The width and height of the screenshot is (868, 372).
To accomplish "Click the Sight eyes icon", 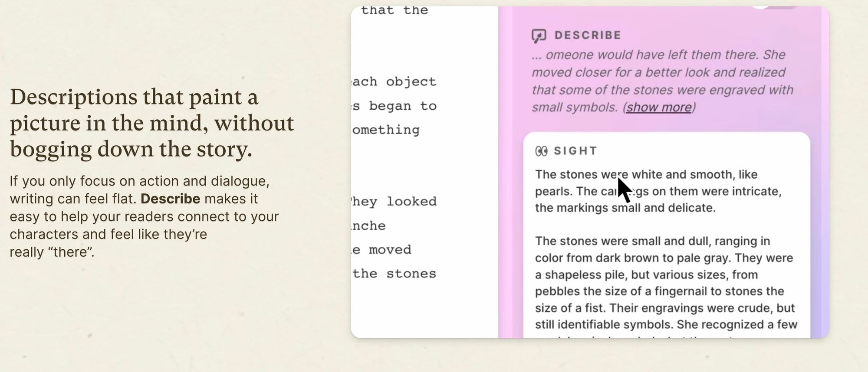I will tap(541, 151).
